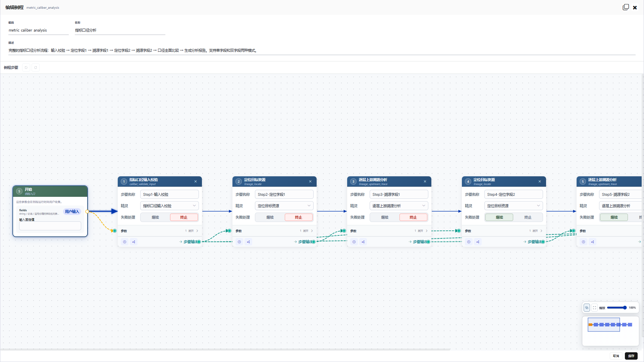Click the Step1-输入校验 name field

[169, 194]
